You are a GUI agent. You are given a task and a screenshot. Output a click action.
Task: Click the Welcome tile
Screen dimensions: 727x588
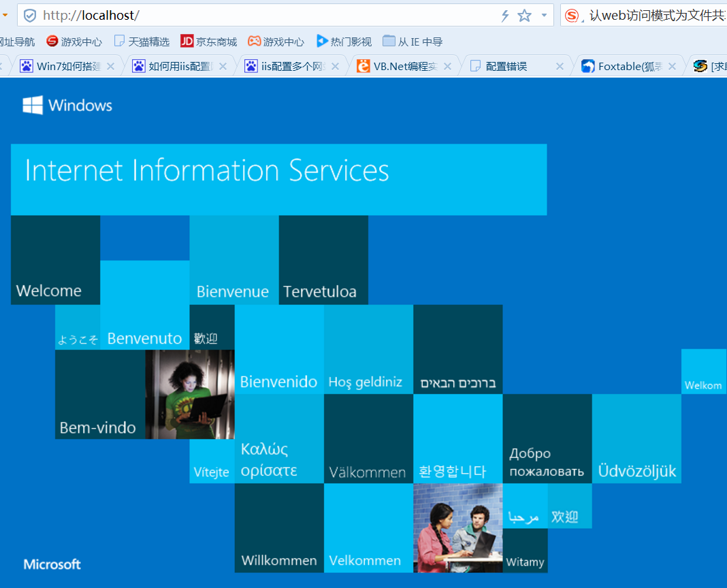pos(56,260)
